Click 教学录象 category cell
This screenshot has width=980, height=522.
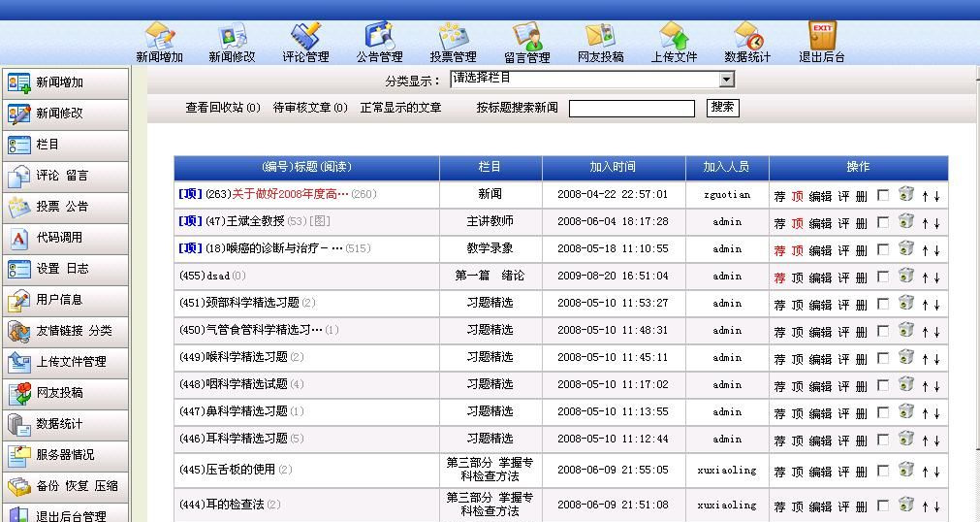point(490,248)
